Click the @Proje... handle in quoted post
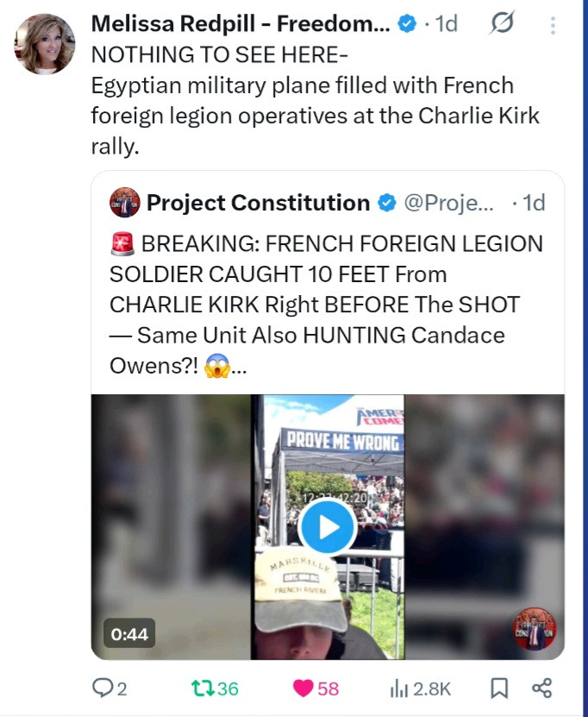Screen dimensions: 588x717 449,203
